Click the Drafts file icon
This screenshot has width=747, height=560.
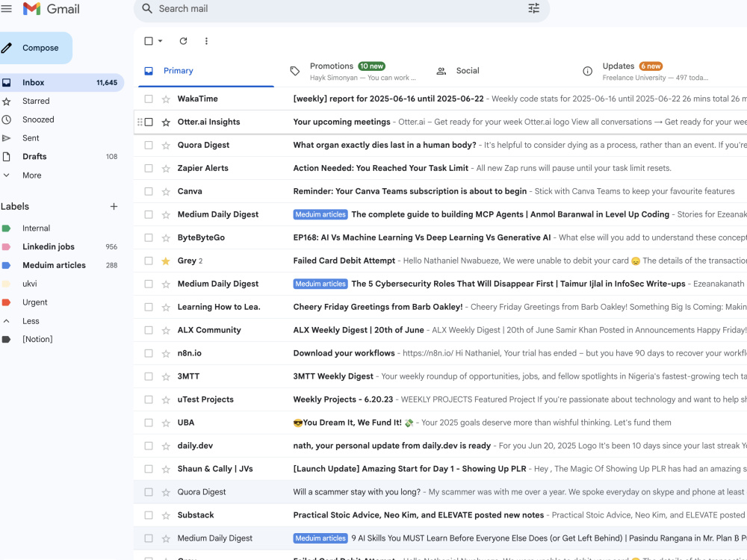[x=6, y=157]
